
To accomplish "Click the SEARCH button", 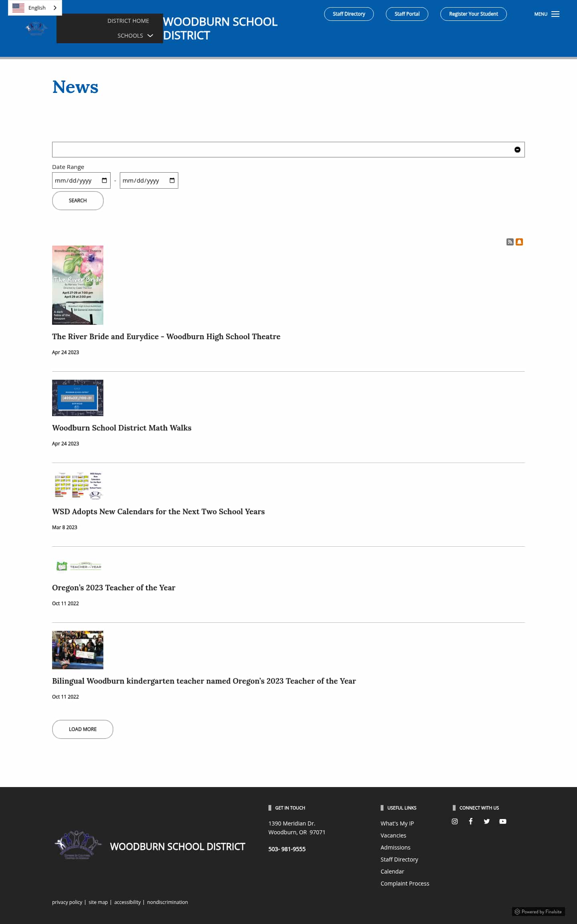I will (x=78, y=201).
